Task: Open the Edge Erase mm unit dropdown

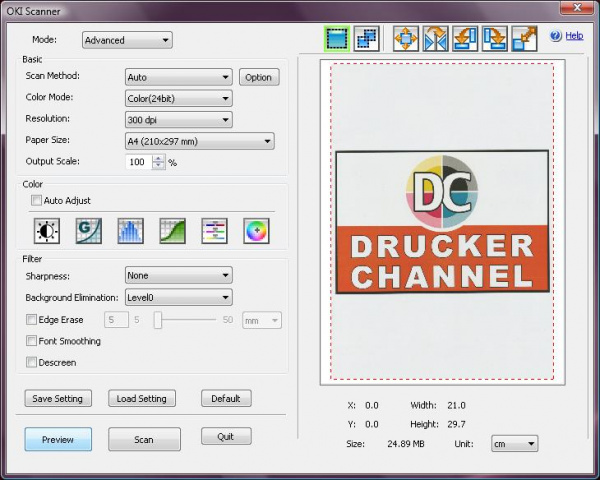Action: 262,321
